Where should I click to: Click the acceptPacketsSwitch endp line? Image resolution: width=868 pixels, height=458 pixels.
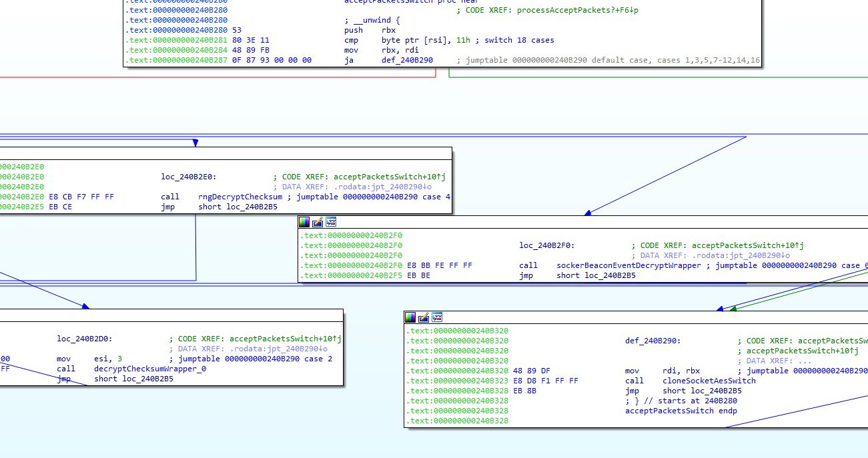coord(681,411)
